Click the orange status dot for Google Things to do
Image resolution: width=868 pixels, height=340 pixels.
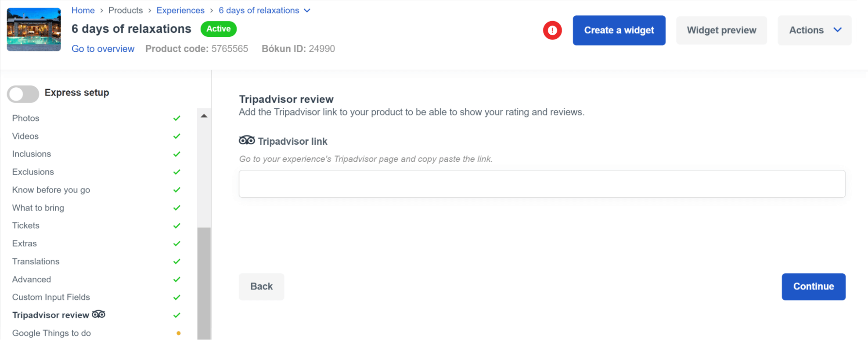tap(178, 333)
